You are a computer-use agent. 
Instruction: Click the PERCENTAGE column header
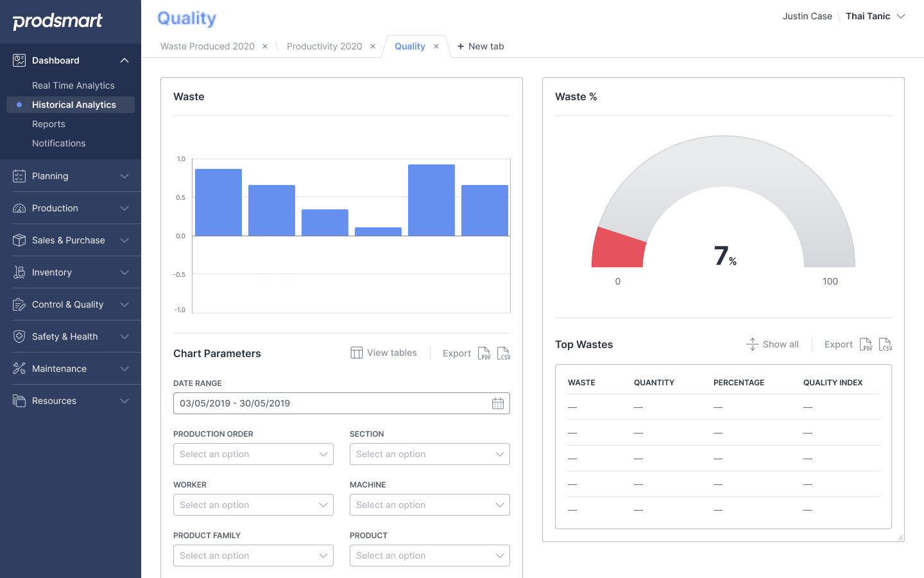[739, 382]
